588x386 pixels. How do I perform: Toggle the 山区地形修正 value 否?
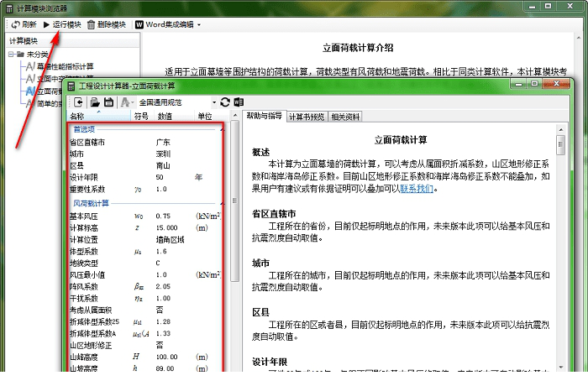(x=160, y=345)
